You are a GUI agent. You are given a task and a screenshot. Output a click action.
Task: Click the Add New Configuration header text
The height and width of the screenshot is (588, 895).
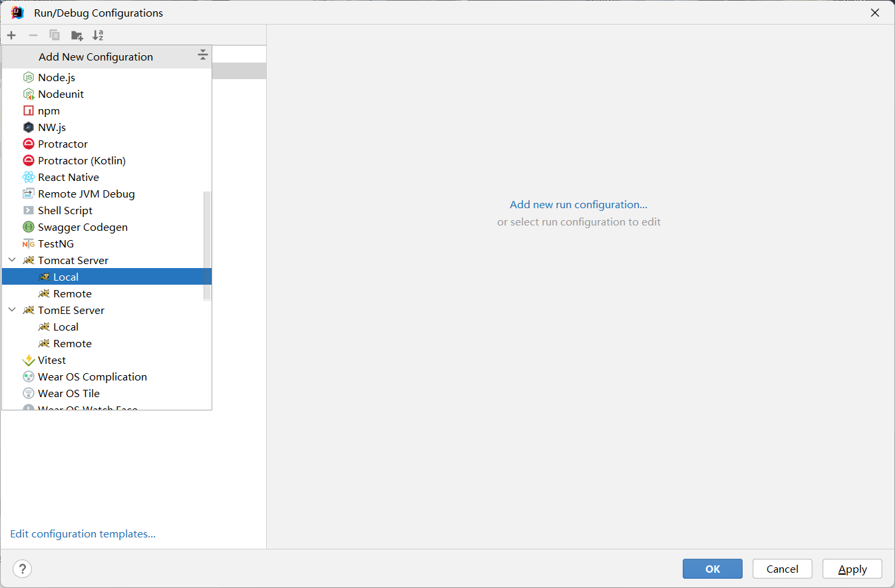96,57
